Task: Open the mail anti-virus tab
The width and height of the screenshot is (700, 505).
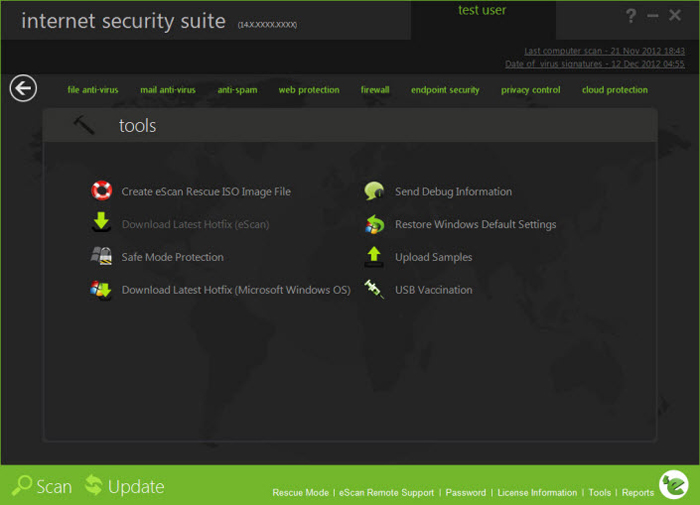Action: tap(168, 90)
